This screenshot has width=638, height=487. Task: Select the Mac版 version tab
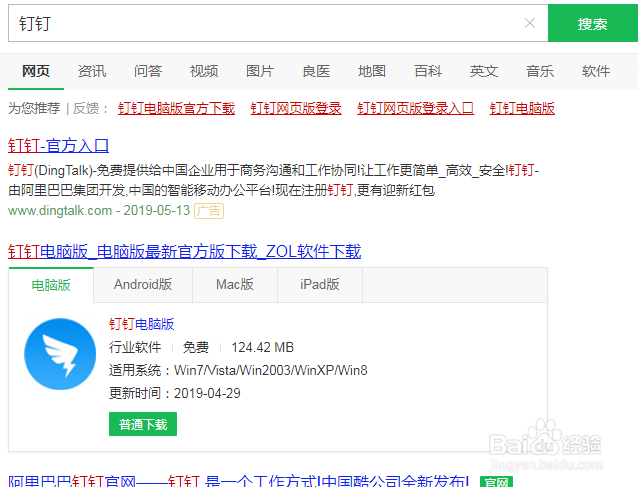pyautogui.click(x=235, y=284)
